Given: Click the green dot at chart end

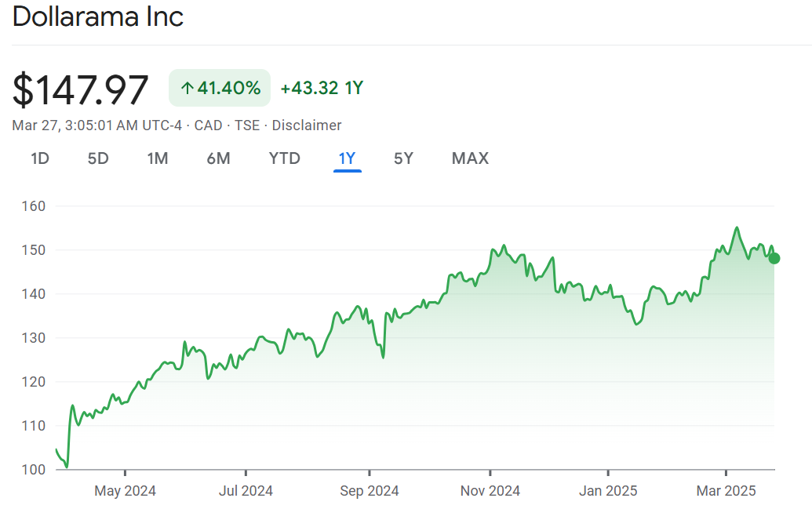Looking at the screenshot, I should coord(774,258).
